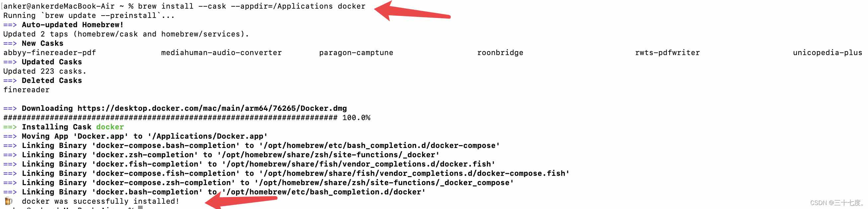Select the mediahuman-audio-converter cask name

pyautogui.click(x=221, y=53)
